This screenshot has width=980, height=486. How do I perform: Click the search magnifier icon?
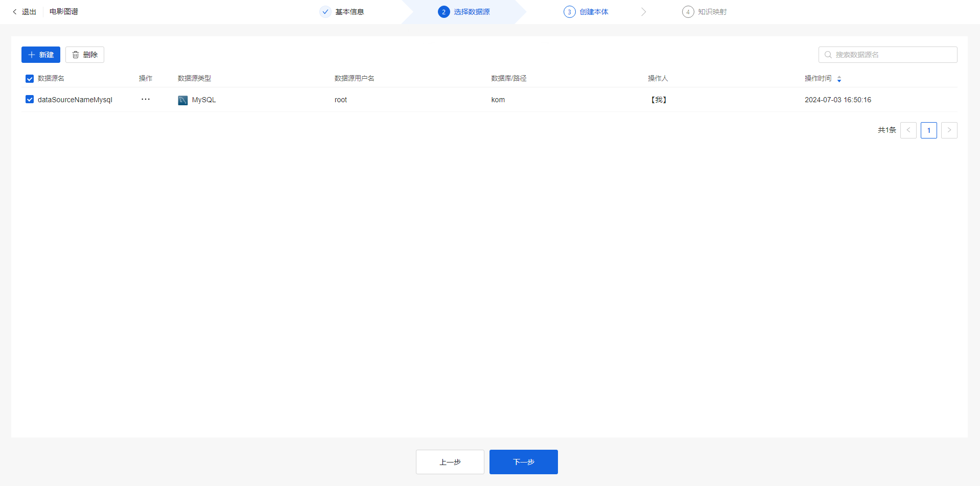point(828,55)
